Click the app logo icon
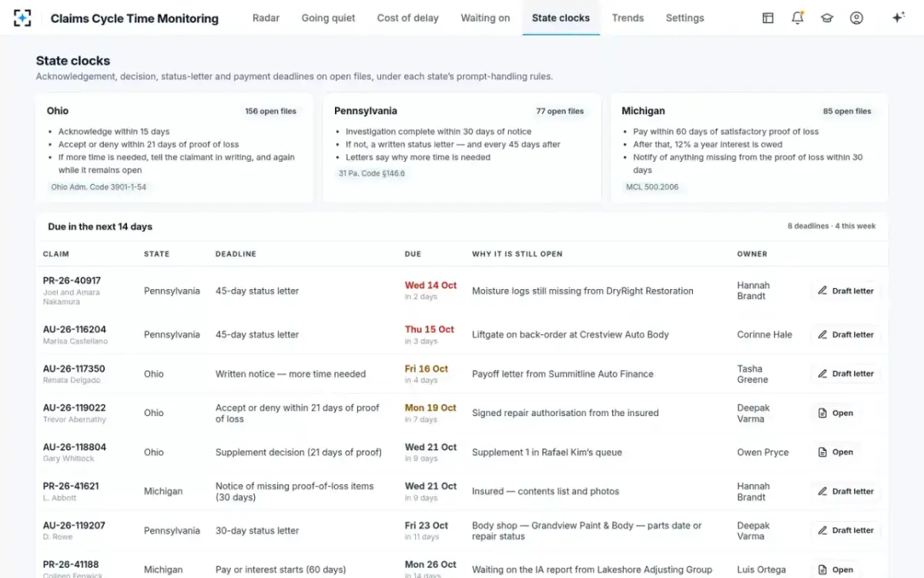This screenshot has width=924, height=578. click(x=23, y=18)
